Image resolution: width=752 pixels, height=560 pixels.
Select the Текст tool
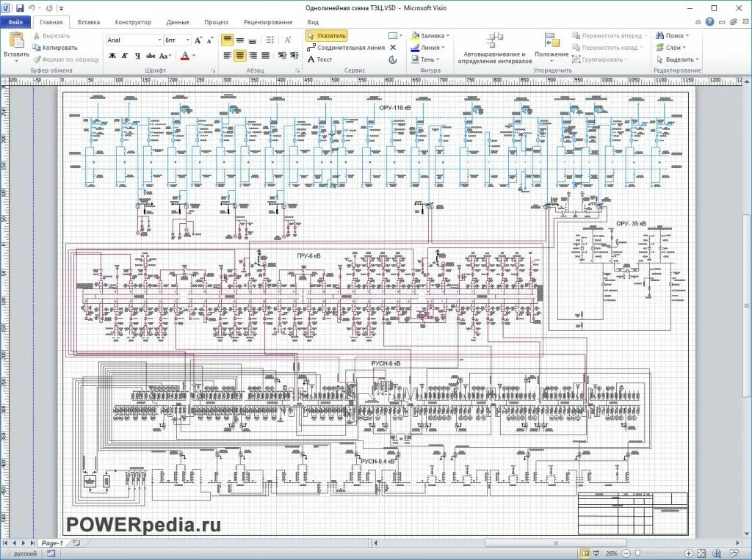pos(319,59)
